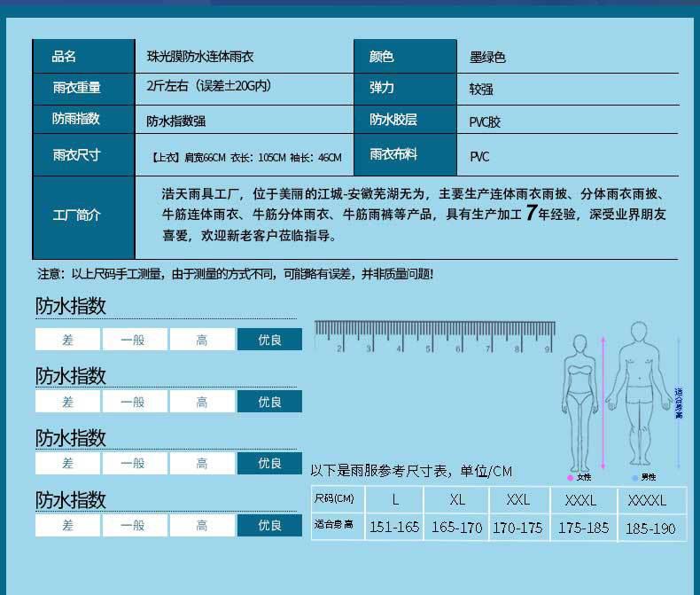Click the 墨绿色 color value
This screenshot has height=595, width=700.
pos(487,58)
